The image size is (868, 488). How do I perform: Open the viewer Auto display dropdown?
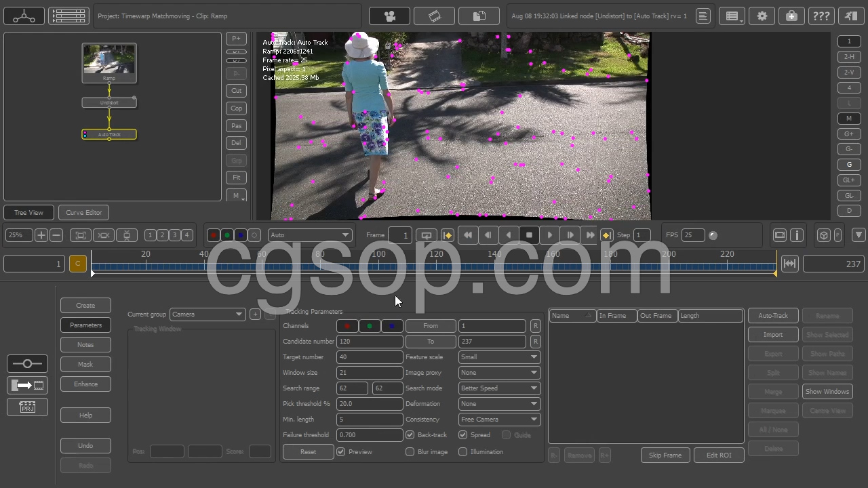pos(310,235)
